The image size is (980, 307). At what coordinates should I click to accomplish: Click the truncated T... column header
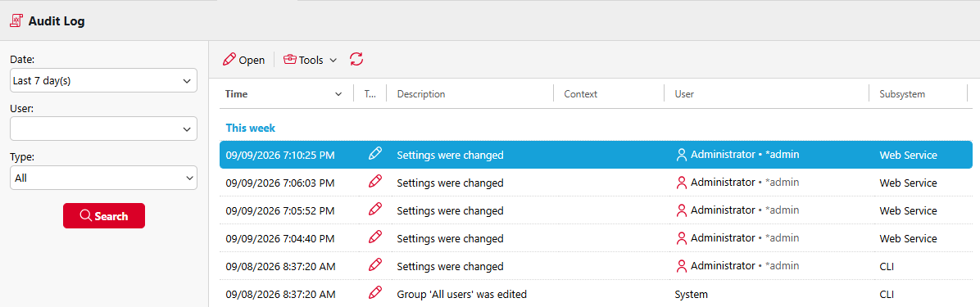[370, 94]
